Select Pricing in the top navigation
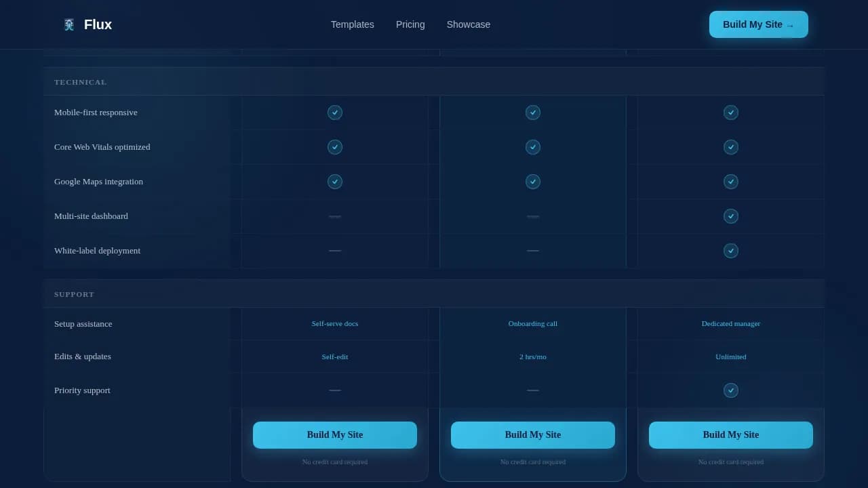Viewport: 868px width, 488px height. click(410, 24)
